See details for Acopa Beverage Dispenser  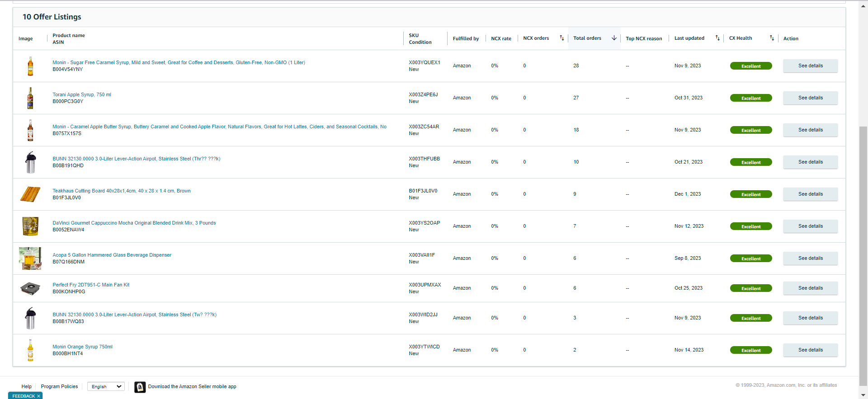pos(811,258)
